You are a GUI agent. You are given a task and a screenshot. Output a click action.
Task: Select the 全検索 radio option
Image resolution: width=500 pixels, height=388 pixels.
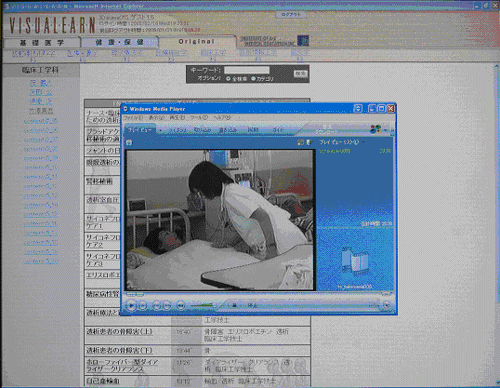tap(228, 79)
